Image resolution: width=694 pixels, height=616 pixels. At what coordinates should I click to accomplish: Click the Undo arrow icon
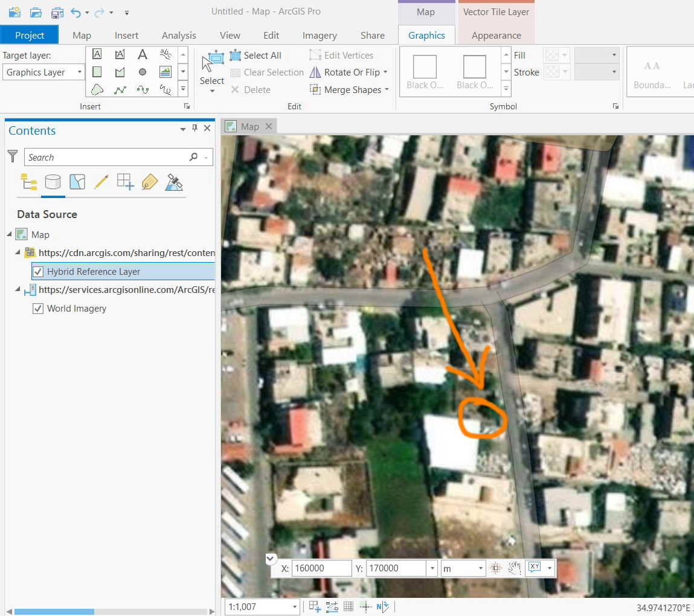click(76, 12)
